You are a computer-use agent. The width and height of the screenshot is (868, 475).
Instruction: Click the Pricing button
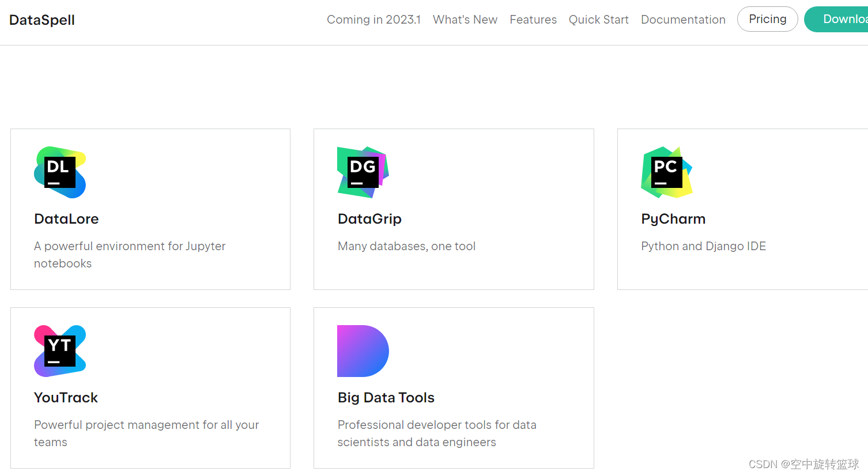(768, 19)
